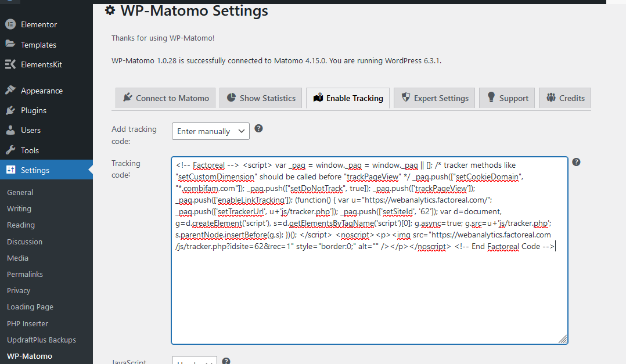The height and width of the screenshot is (364, 626).
Task: Open the Show Statistics tab
Action: click(261, 98)
